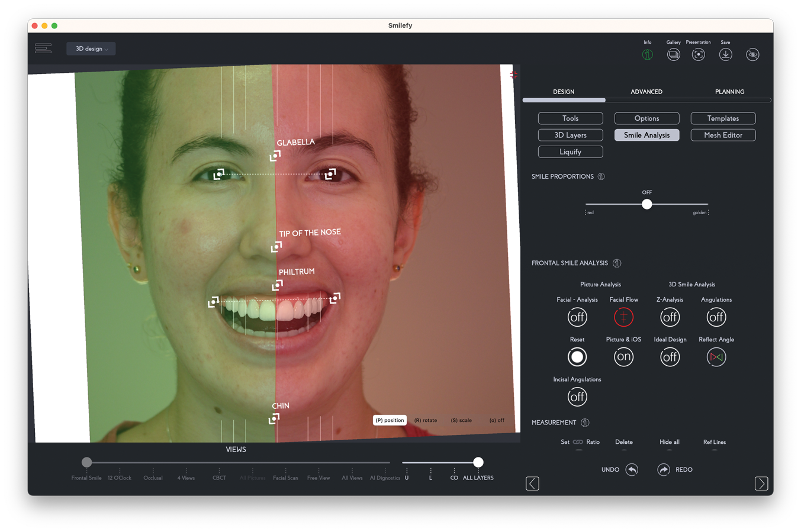Turn on Facial - Analysis toggle
The width and height of the screenshot is (801, 532).
(577, 317)
